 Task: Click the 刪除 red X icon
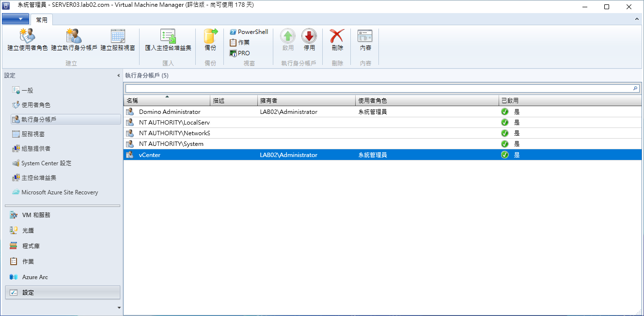337,36
